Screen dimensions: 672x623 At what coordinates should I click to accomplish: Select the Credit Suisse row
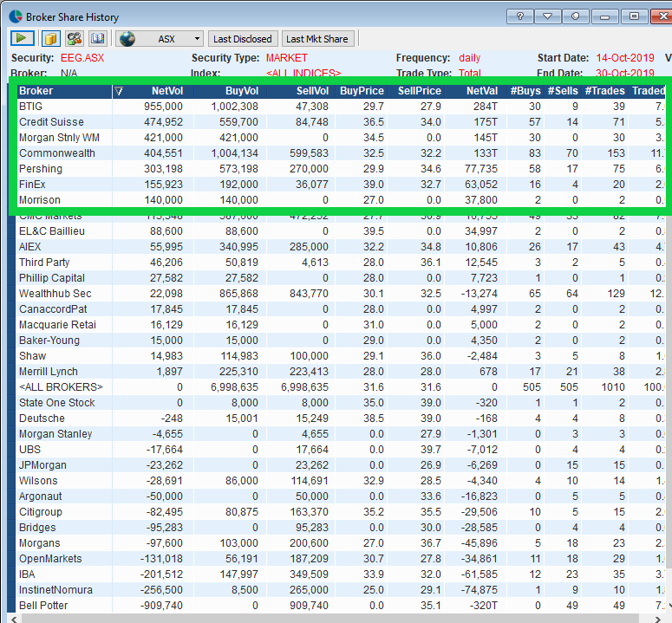[x=341, y=122]
